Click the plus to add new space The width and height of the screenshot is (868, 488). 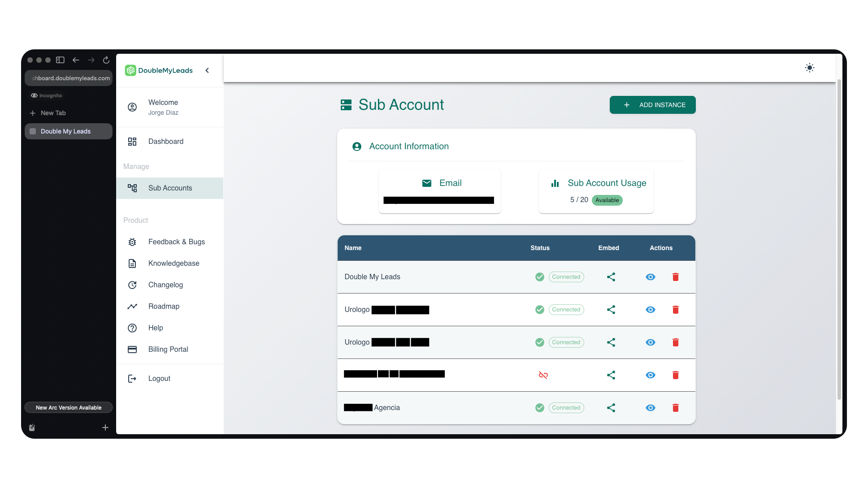click(x=105, y=428)
